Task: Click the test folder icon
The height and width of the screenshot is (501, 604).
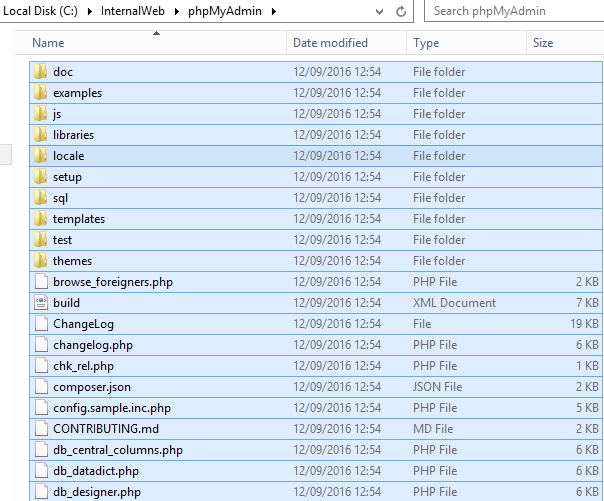Action: click(40, 240)
